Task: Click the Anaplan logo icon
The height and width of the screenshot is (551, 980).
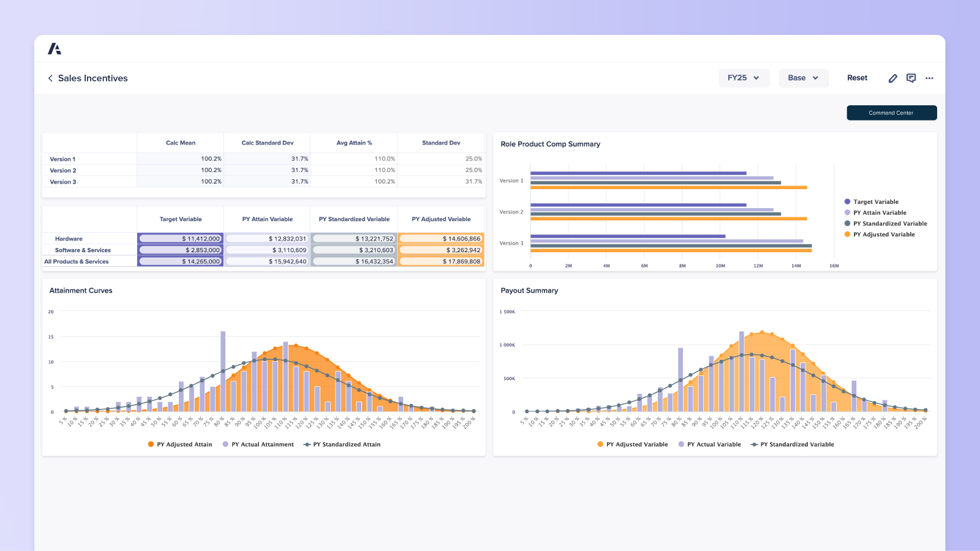Action: tap(54, 48)
